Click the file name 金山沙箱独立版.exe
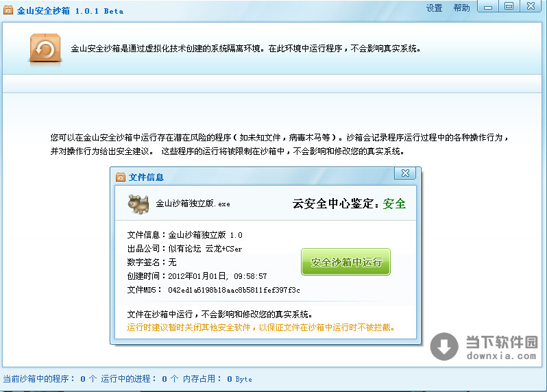 coord(193,204)
